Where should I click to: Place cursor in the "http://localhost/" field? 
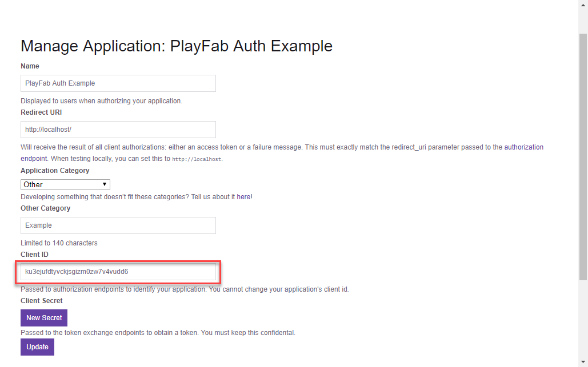pos(118,129)
